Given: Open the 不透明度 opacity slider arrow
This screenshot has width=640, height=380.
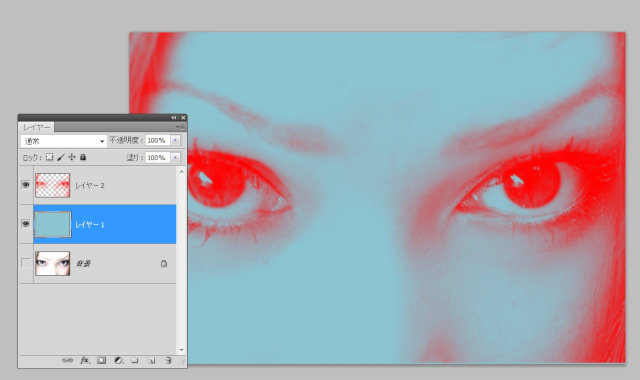Looking at the screenshot, I should coord(176,140).
